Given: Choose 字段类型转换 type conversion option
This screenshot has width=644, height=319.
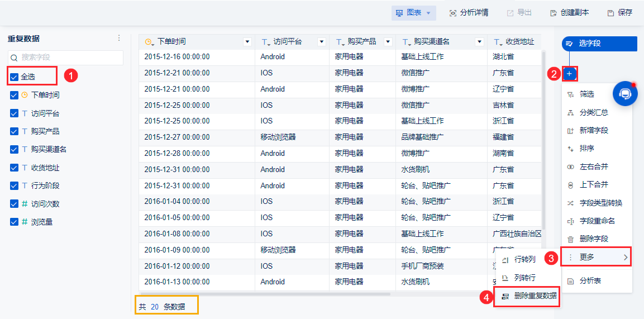Looking at the screenshot, I should pos(597,203).
